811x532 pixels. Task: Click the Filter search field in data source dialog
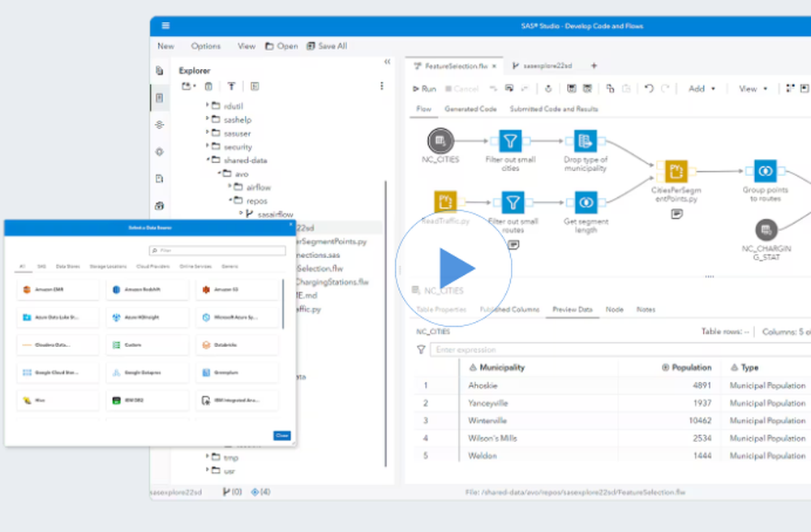217,251
